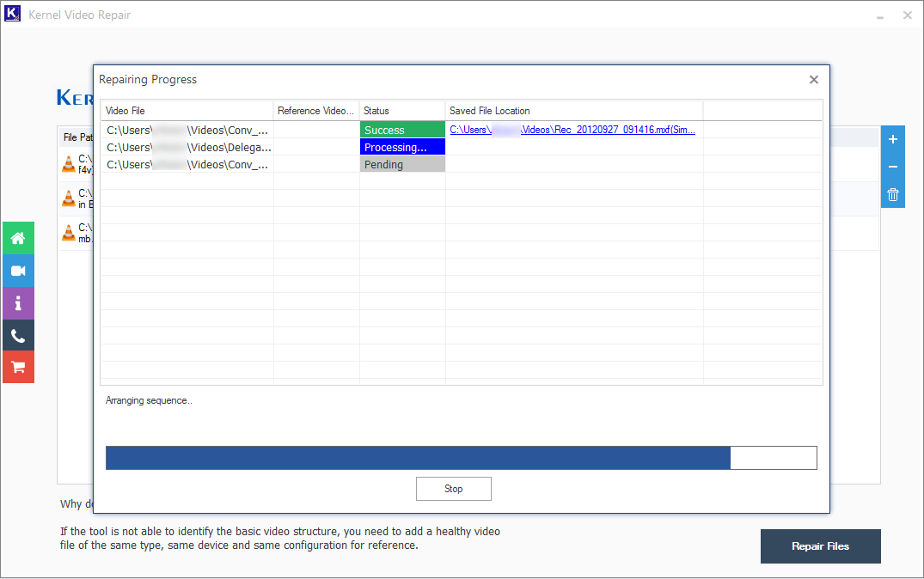Click the Video File column header
This screenshot has height=579, width=924.
(187, 111)
